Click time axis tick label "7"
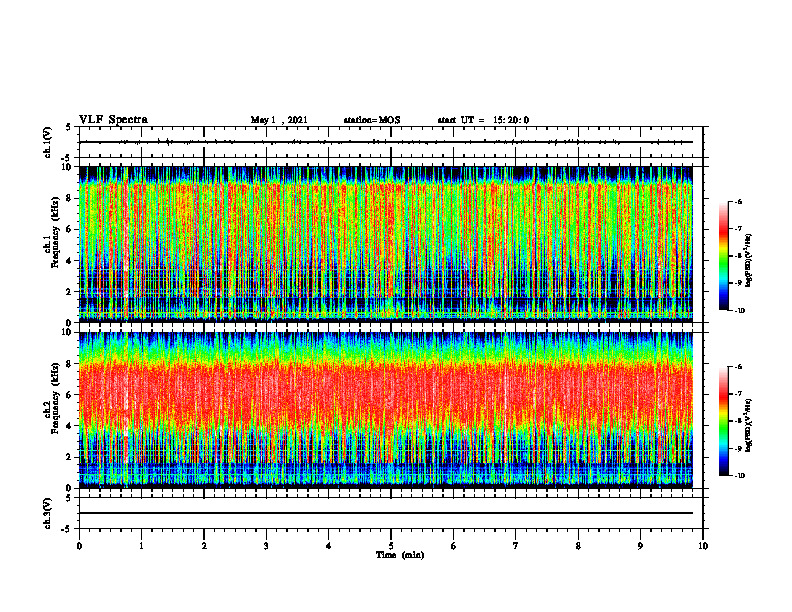 click(x=516, y=546)
